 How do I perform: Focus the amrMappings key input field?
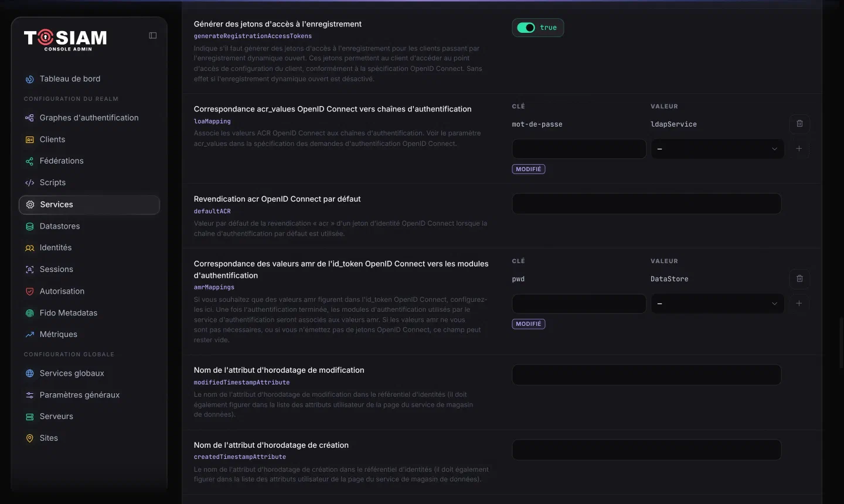[579, 304]
